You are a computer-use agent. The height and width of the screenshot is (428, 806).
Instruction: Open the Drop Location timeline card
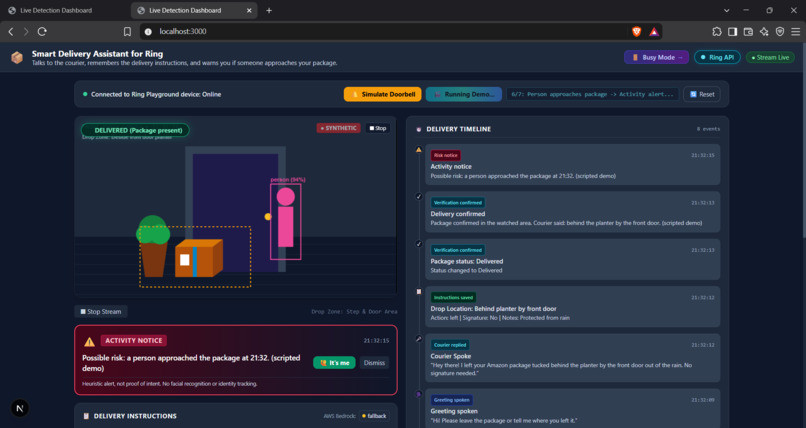click(573, 307)
